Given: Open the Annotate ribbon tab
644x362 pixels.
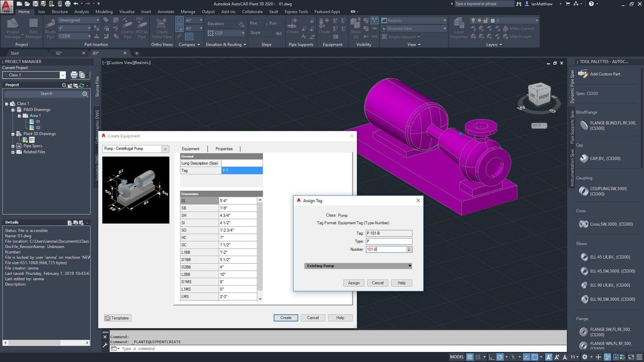Looking at the screenshot, I should coord(166,11).
